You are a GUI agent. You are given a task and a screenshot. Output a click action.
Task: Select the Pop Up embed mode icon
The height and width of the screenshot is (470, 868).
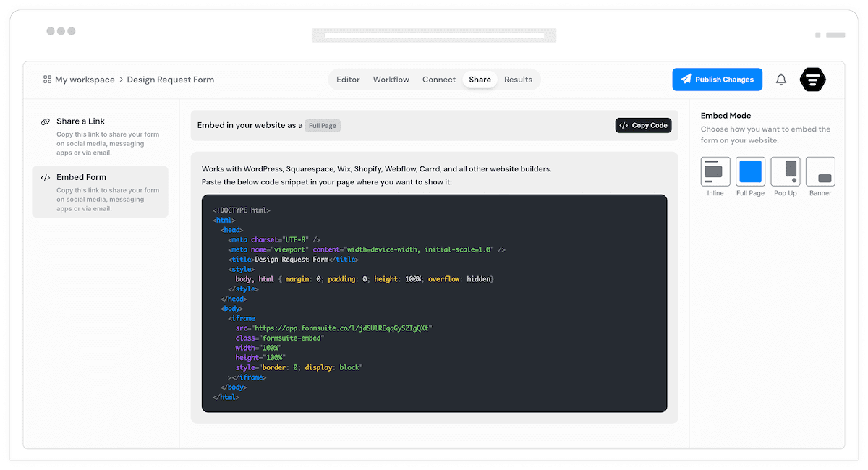[786, 172]
